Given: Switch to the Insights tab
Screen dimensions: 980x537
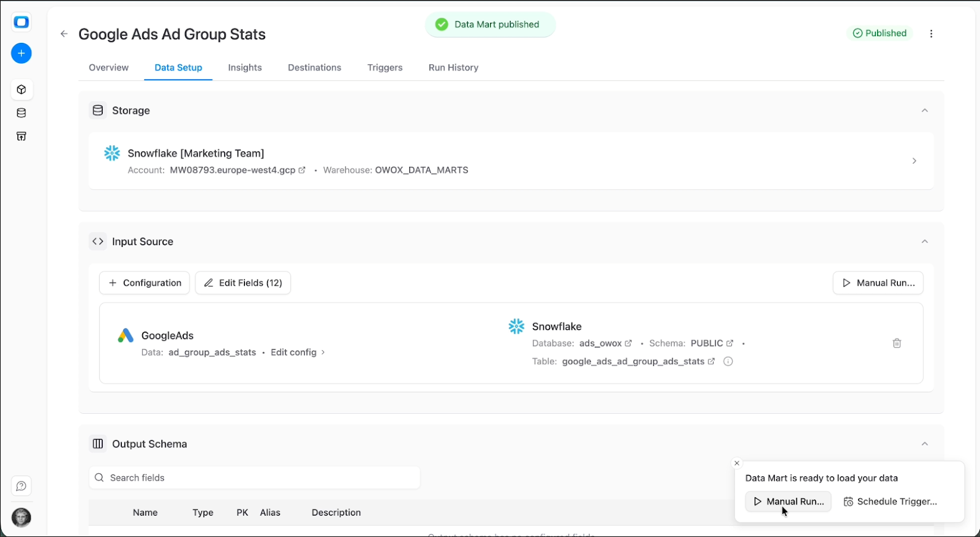Looking at the screenshot, I should click(245, 67).
